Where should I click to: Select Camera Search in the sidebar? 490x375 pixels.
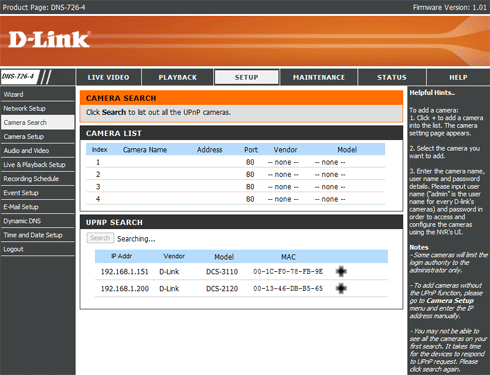click(x=37, y=122)
